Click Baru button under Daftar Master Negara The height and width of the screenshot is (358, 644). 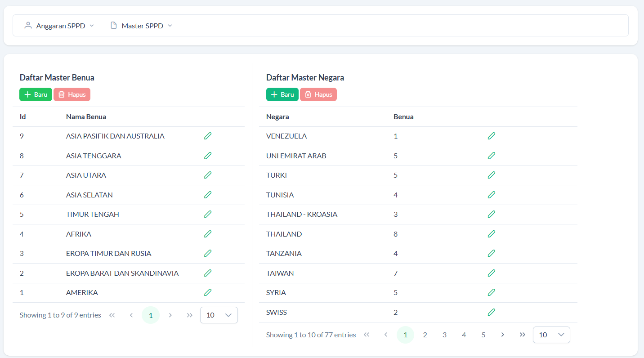282,94
